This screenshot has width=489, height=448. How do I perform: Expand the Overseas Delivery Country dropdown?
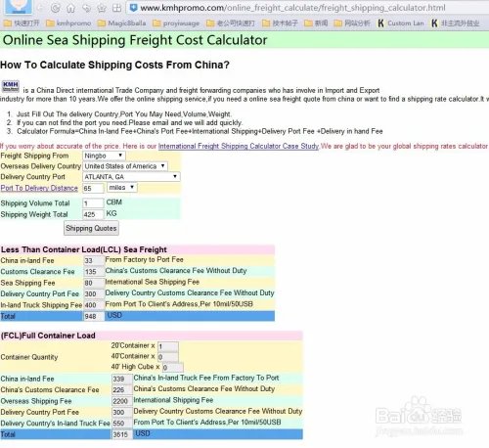click(x=125, y=166)
